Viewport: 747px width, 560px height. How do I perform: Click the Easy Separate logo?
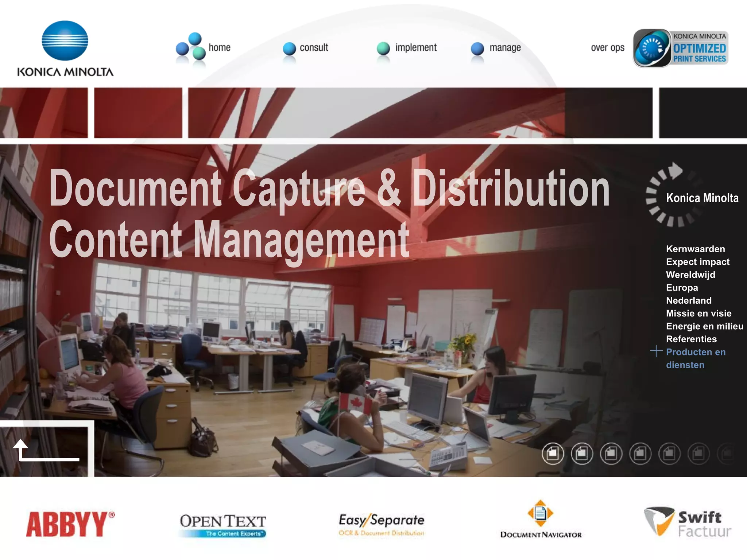(x=382, y=524)
